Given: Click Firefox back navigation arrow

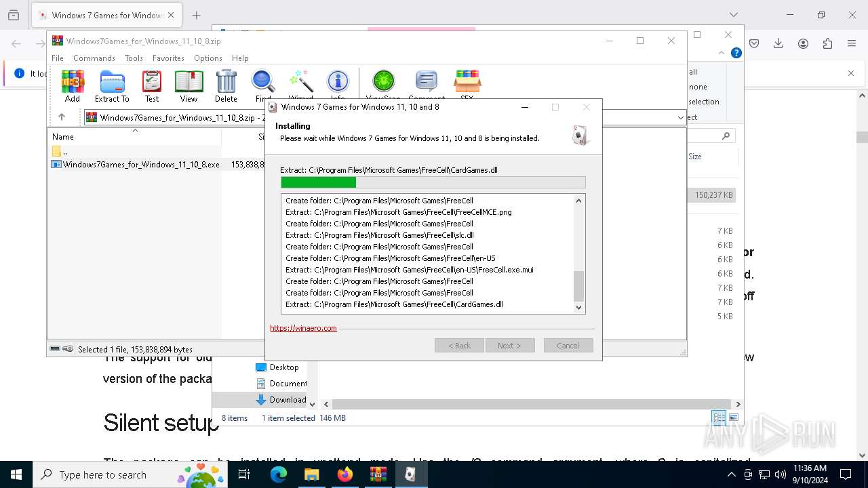Looking at the screenshot, I should [16, 43].
